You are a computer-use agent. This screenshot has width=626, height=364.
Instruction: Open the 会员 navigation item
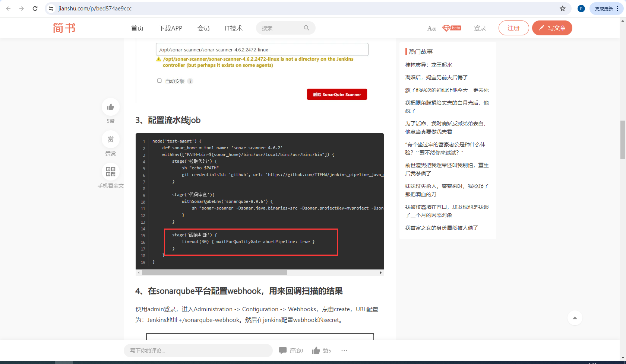[203, 28]
